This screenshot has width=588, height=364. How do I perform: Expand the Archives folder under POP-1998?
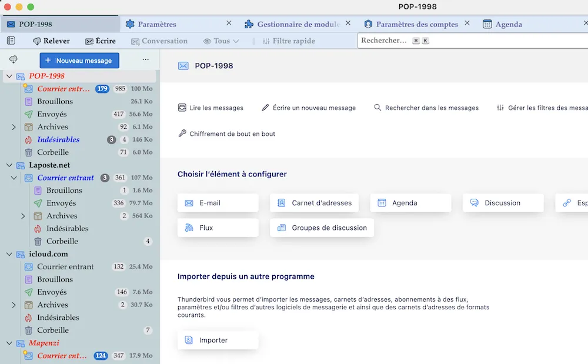[x=14, y=127]
